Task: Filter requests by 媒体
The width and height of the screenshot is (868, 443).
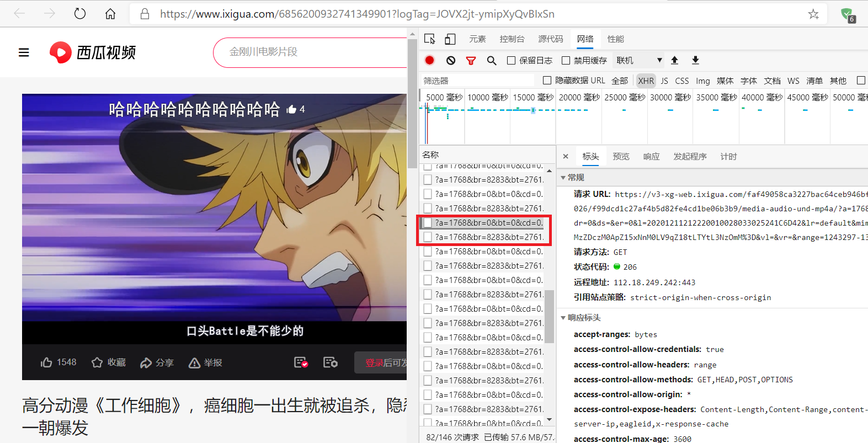Action: point(725,81)
